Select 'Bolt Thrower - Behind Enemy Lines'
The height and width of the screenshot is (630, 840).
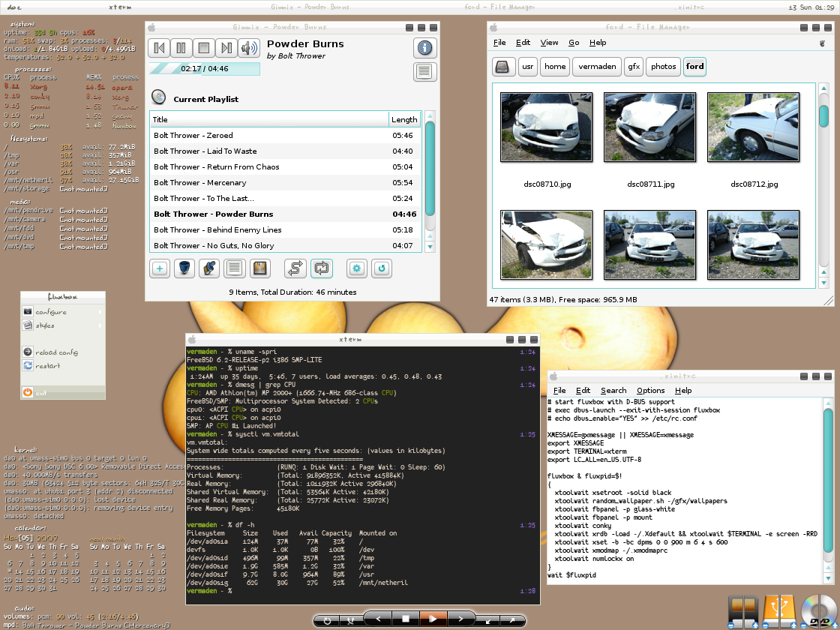[x=286, y=229]
